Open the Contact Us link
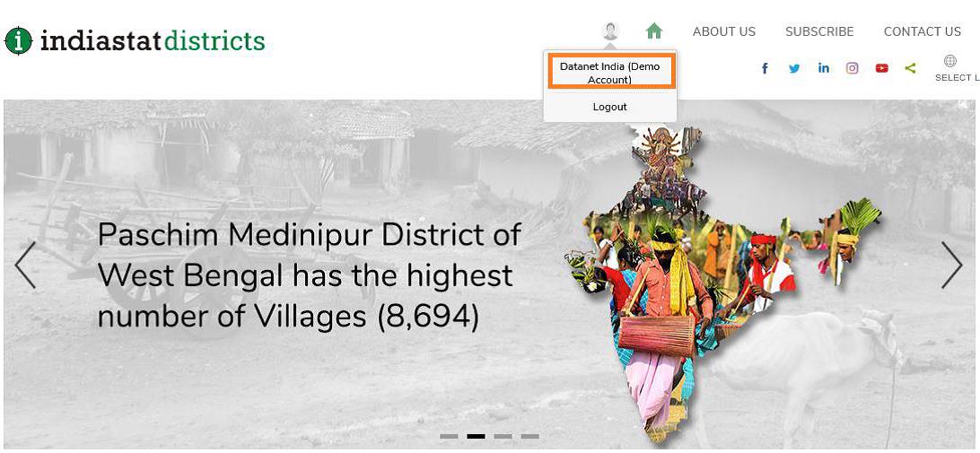Viewport: 980px width, 453px height. pyautogui.click(x=923, y=32)
